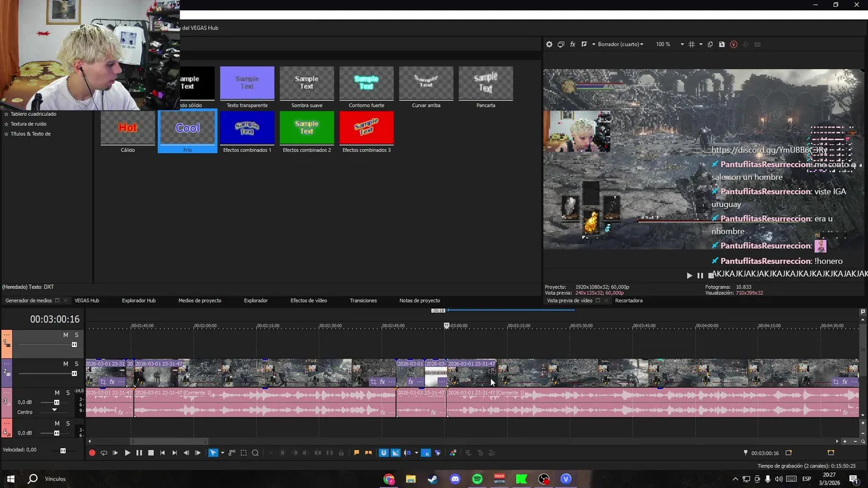Save preview snapshot to file
This screenshot has height=488, width=868.
tap(722, 44)
